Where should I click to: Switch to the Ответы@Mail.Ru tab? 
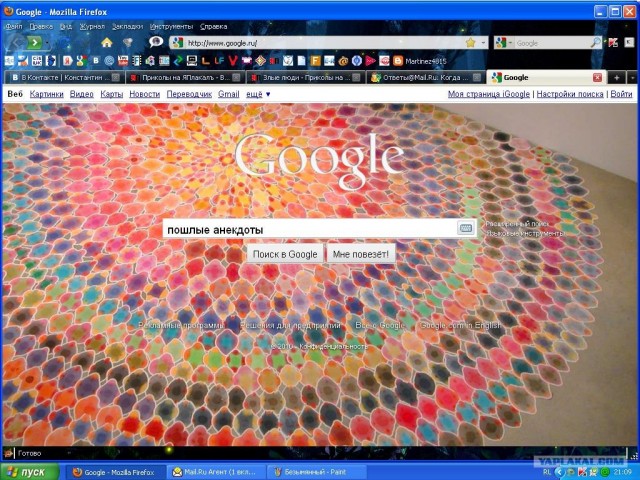click(x=425, y=77)
